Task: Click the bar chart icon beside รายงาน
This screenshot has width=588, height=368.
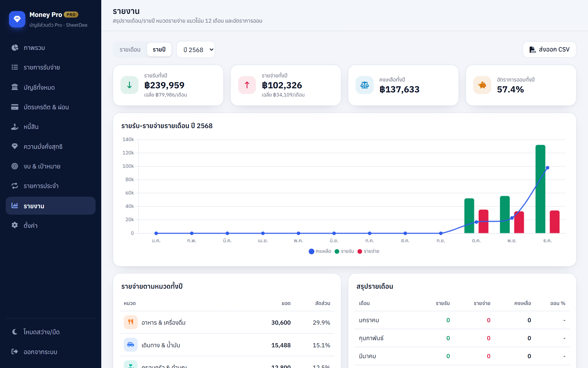Action: point(15,206)
